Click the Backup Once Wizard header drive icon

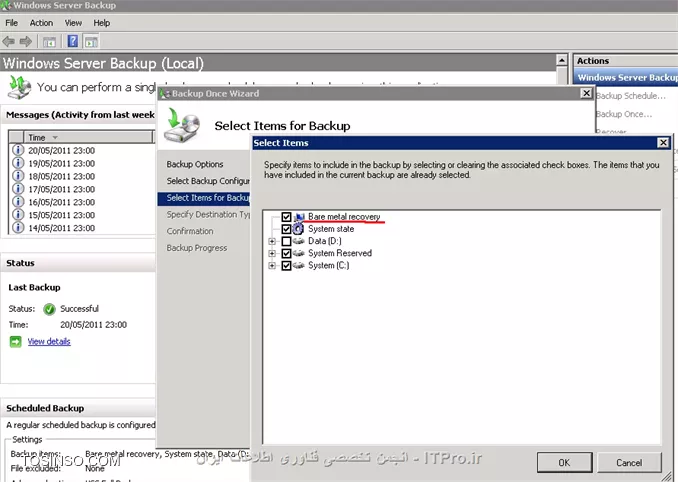[182, 125]
